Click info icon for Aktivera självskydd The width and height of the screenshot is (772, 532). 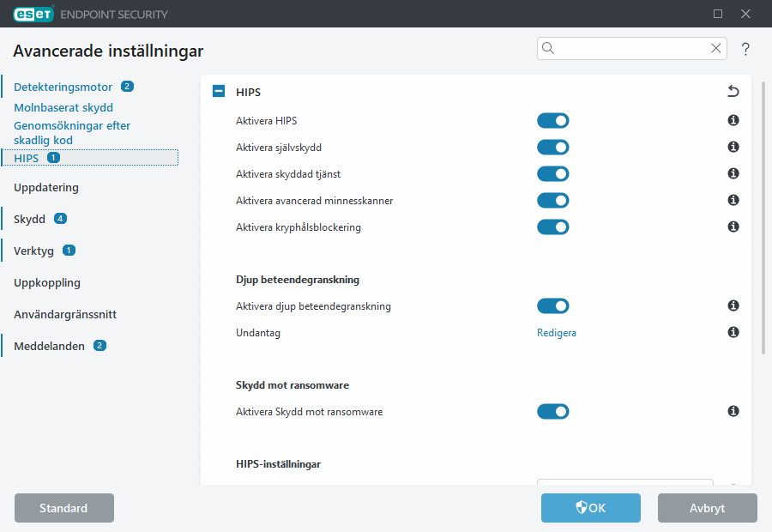pyautogui.click(x=733, y=148)
